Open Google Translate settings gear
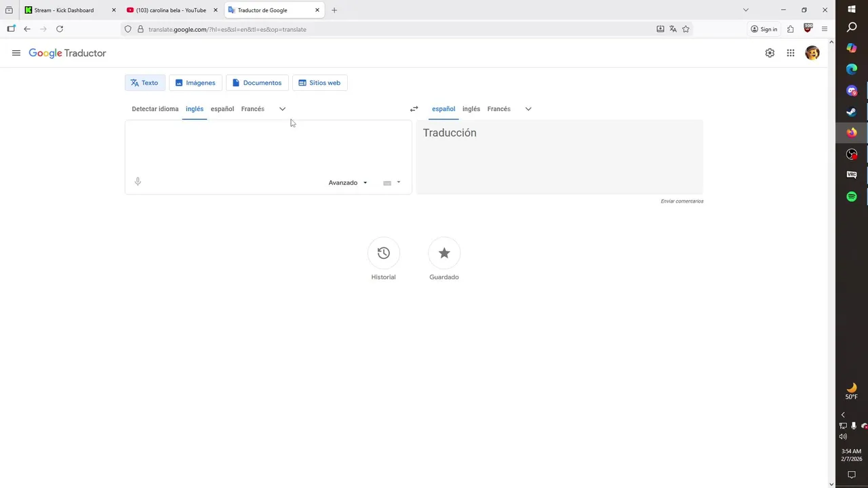Viewport: 868px width, 488px height. (770, 53)
